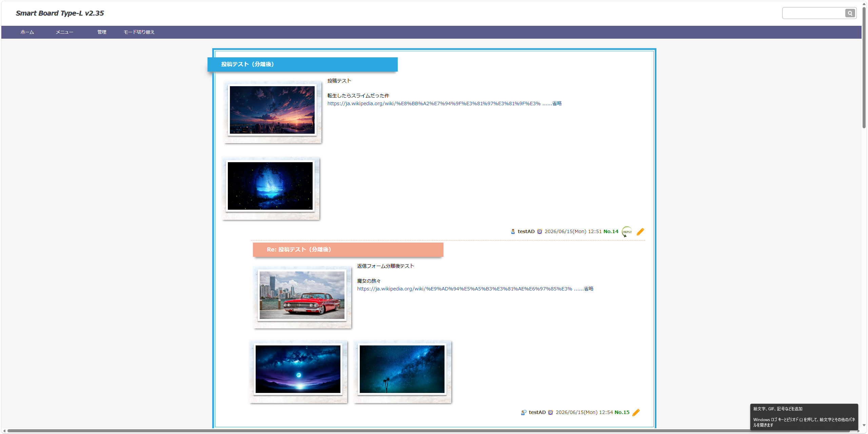Click the orange pencil edit icon on No.15

tap(636, 412)
